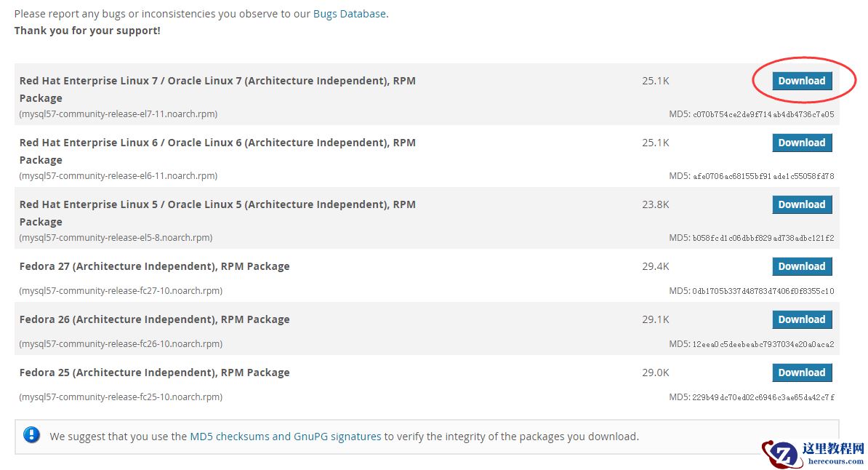This screenshot has height=470, width=868.
Task: Download Red Hat Enterprise Linux 6 RPM package
Action: coord(801,143)
